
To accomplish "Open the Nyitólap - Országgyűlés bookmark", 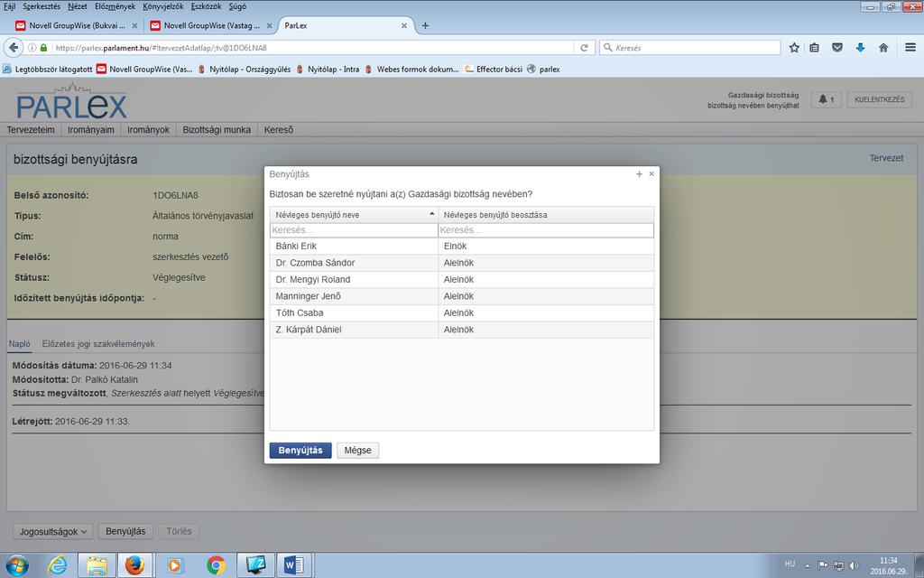I will [x=244, y=69].
